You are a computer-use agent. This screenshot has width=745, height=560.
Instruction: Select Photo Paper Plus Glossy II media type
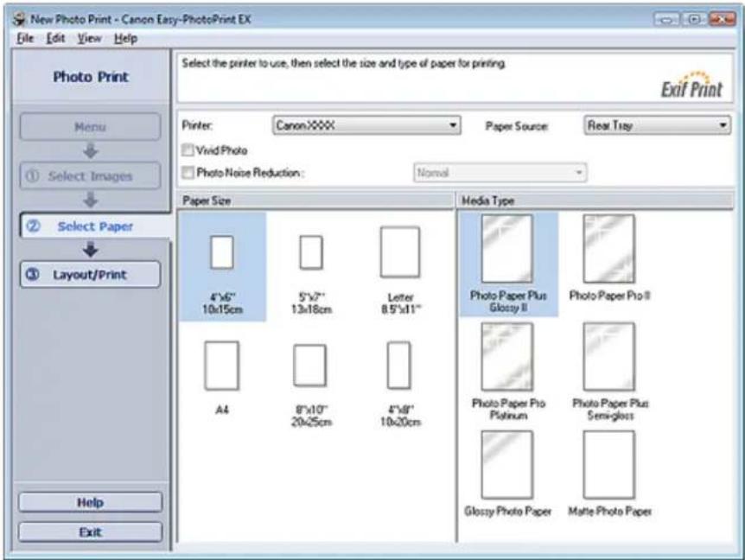pos(507,248)
